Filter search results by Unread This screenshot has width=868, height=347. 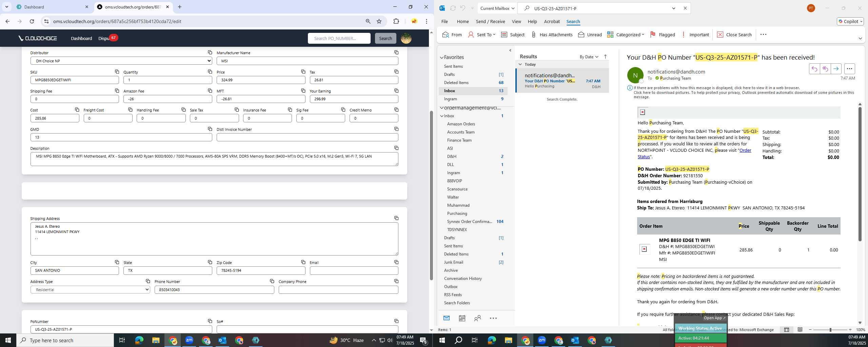pyautogui.click(x=590, y=35)
